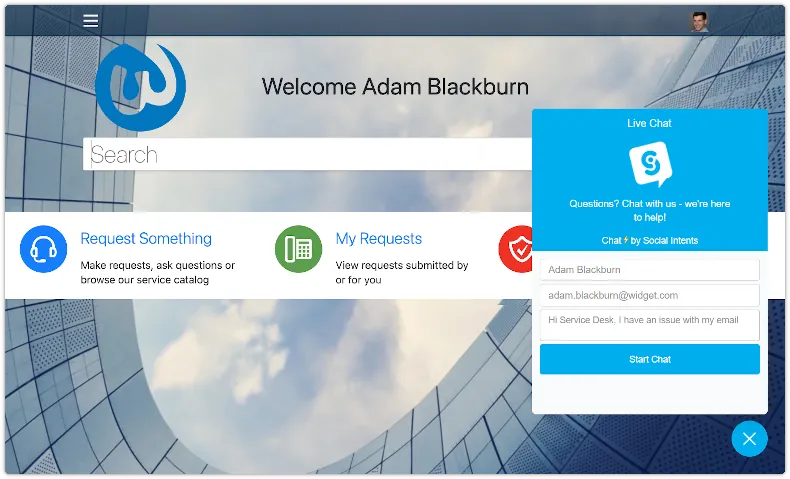
Task: Click the Live Chat speech bubble logo
Action: 650,164
